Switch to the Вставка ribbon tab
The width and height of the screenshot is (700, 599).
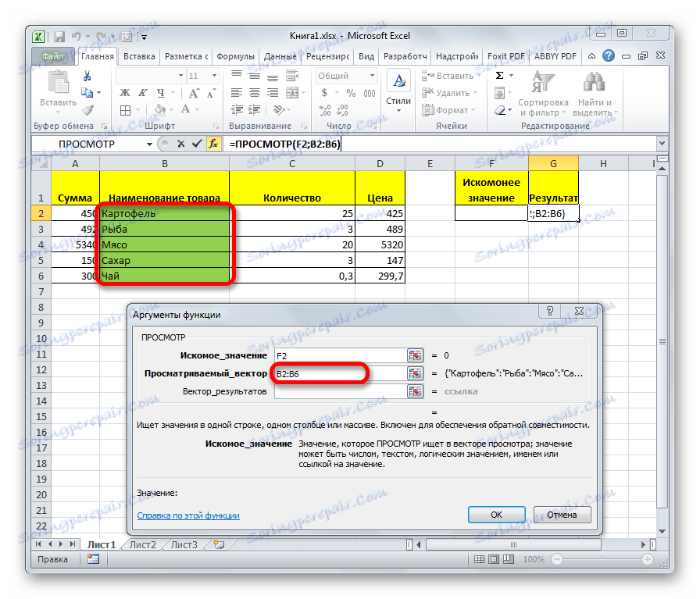point(139,56)
